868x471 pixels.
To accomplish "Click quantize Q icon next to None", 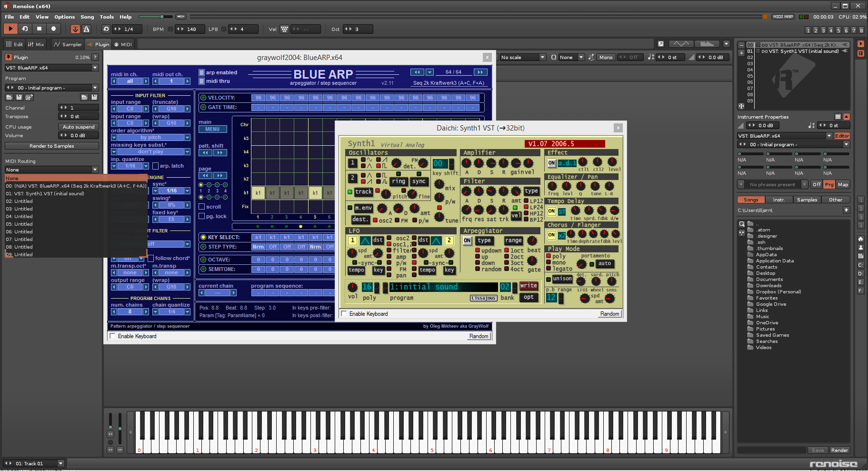I will tap(554, 57).
